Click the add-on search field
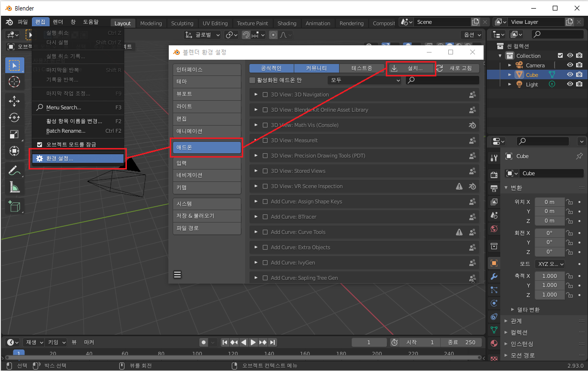This screenshot has width=588, height=371. pos(443,80)
